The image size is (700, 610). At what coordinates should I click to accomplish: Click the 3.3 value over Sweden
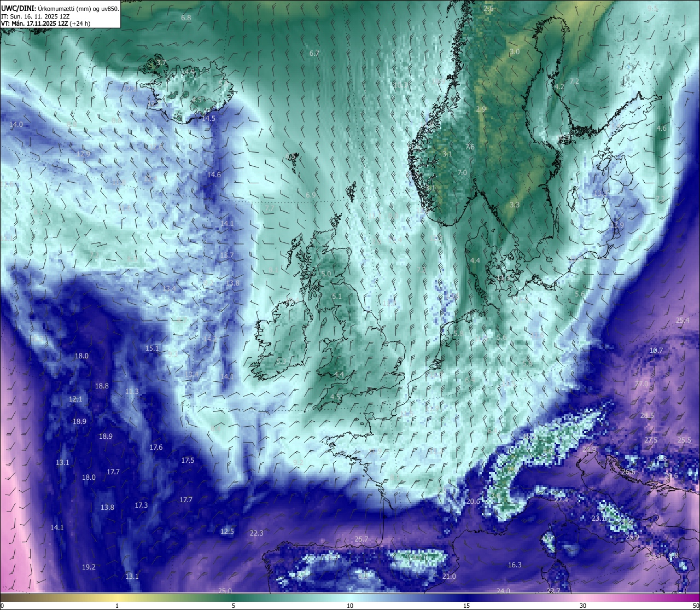coord(515,205)
